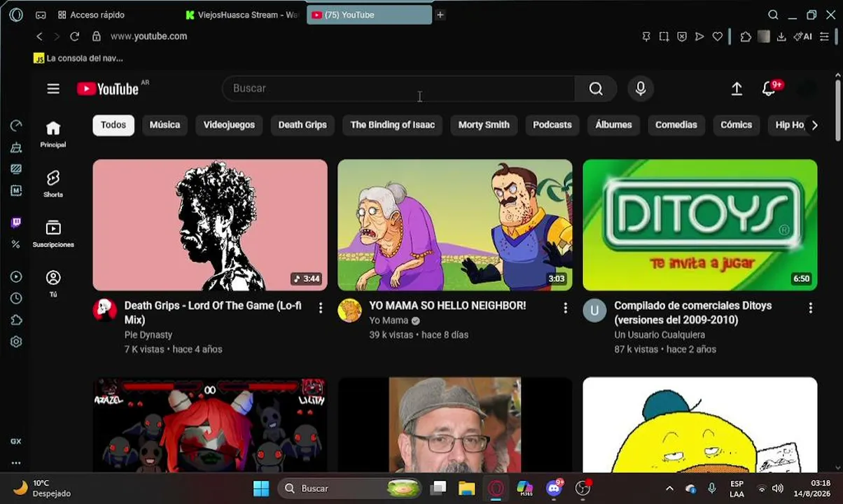This screenshot has width=843, height=504.
Task: Open the YouTube upload/create icon
Action: (x=737, y=88)
